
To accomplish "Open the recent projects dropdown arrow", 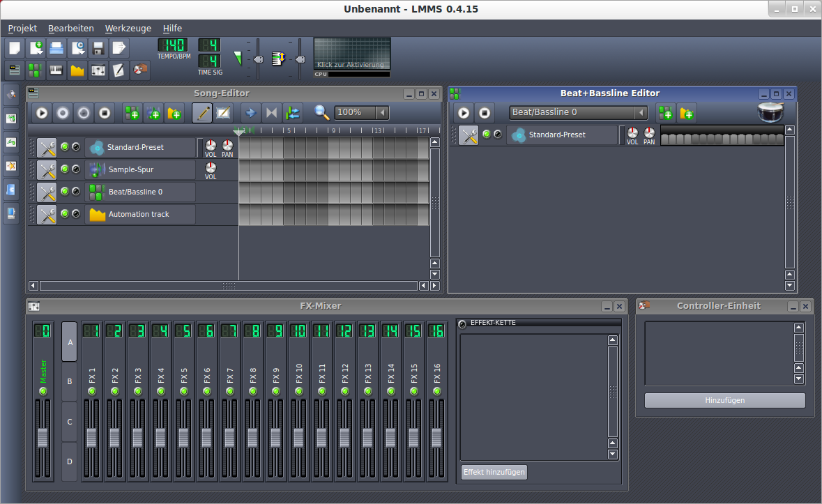I will [77, 47].
